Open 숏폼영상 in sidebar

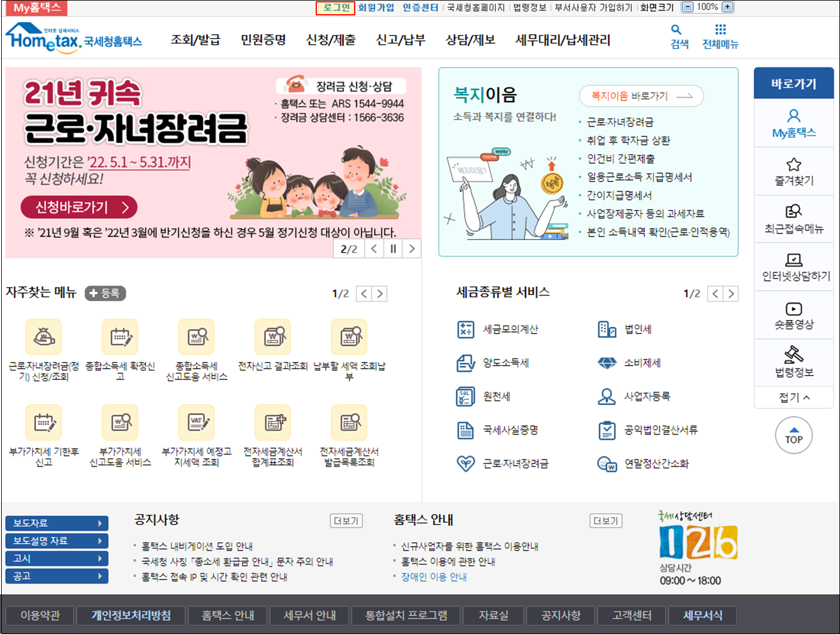tap(794, 315)
